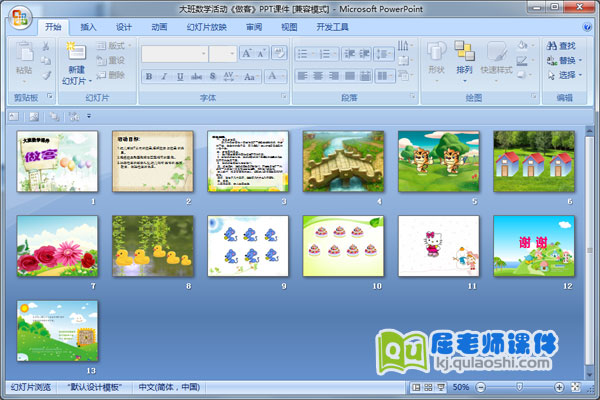Viewport: 600px width, 400px height.
Task: Click the Format Painter brush icon
Action: 46,75
